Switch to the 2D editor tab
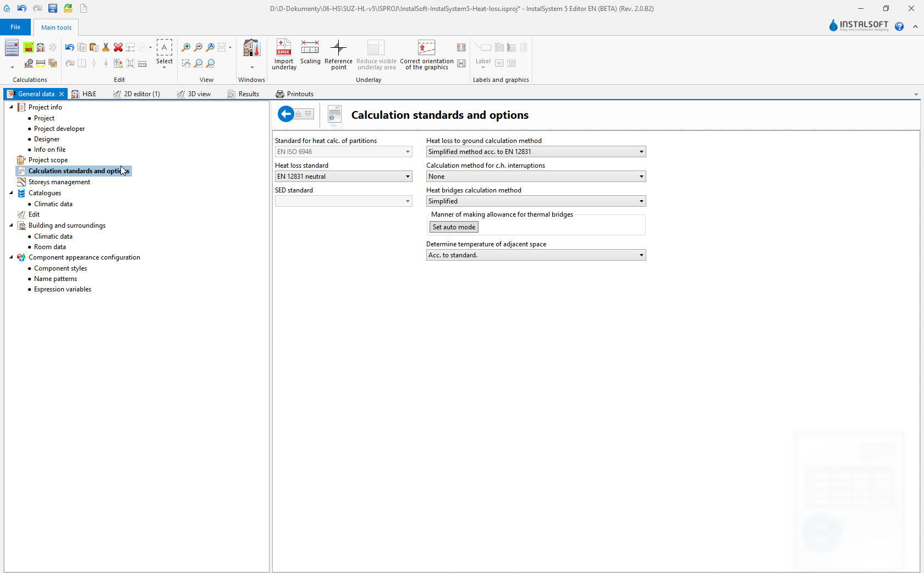The image size is (924, 573). (137, 94)
